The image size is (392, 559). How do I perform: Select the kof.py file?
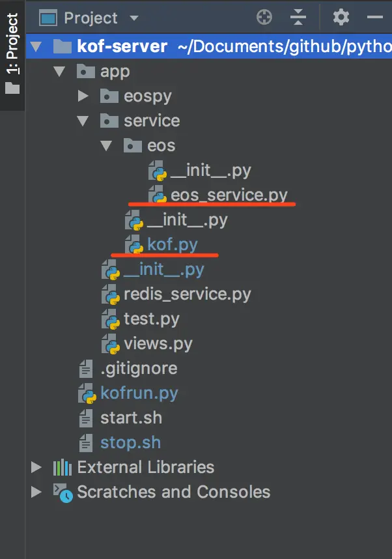(x=172, y=245)
